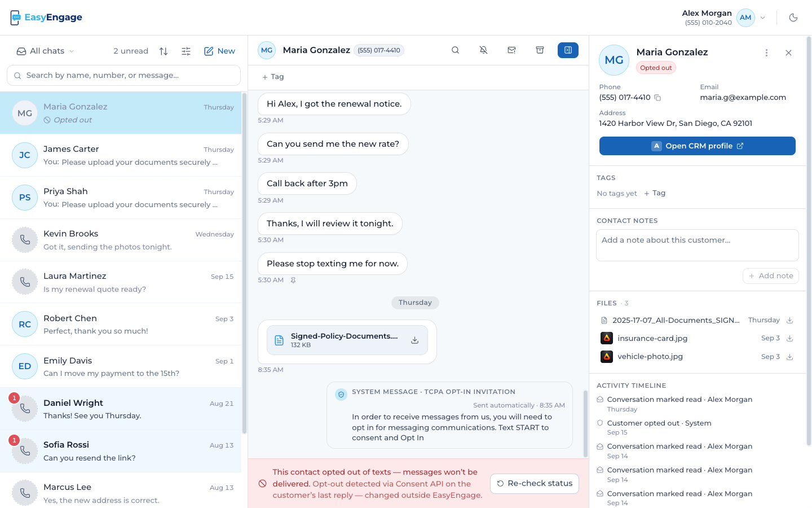Search within conversation magnifier icon

[x=455, y=50]
